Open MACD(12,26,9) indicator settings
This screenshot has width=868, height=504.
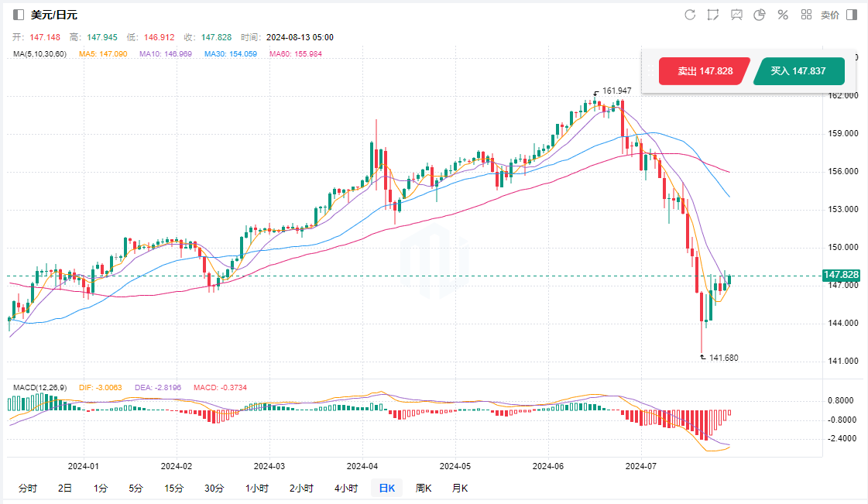[40, 386]
